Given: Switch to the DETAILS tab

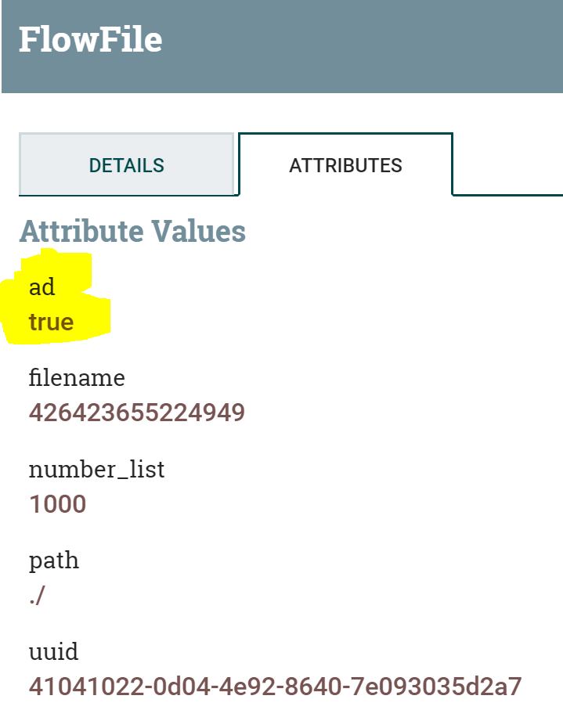Looking at the screenshot, I should click(126, 165).
